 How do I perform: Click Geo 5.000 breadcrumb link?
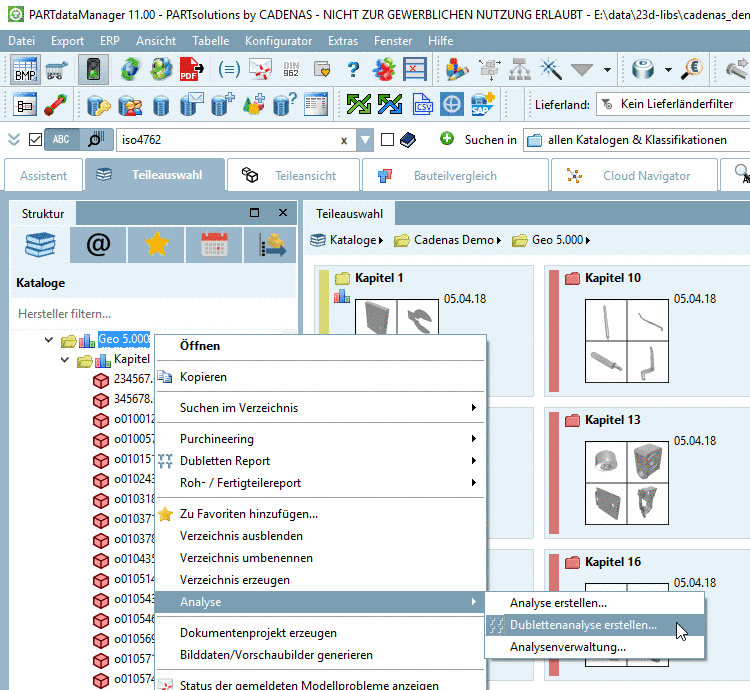557,240
